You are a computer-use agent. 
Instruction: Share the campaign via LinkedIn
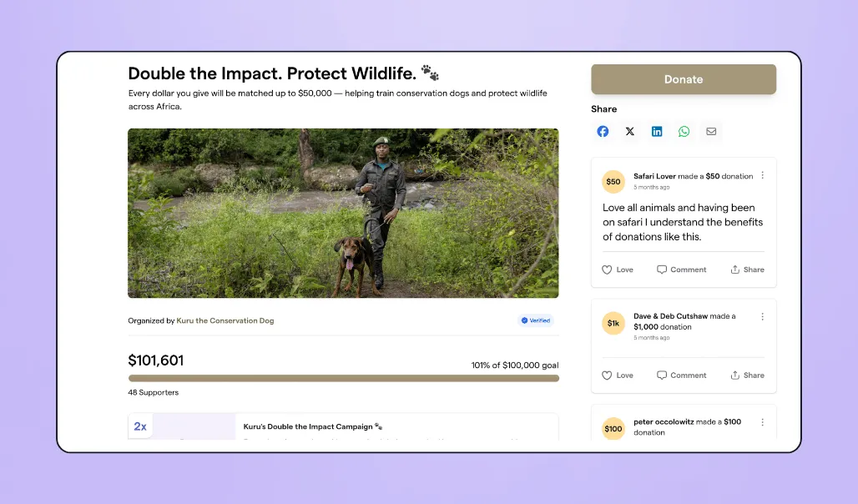[x=657, y=131]
